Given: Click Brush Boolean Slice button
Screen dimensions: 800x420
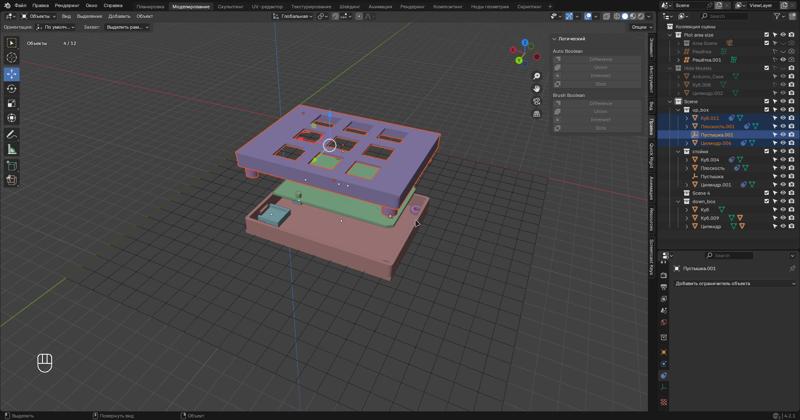Looking at the screenshot, I should tap(596, 128).
